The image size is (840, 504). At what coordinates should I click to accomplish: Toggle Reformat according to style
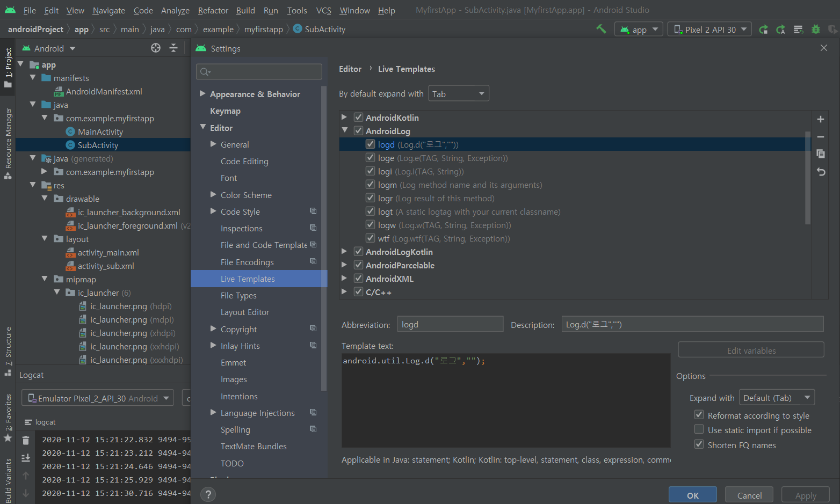(x=699, y=415)
